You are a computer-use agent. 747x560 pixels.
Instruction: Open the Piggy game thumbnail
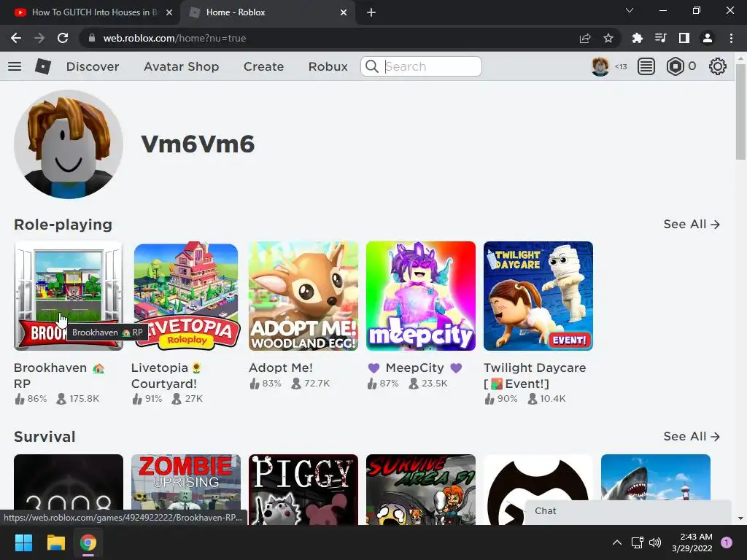tap(303, 489)
